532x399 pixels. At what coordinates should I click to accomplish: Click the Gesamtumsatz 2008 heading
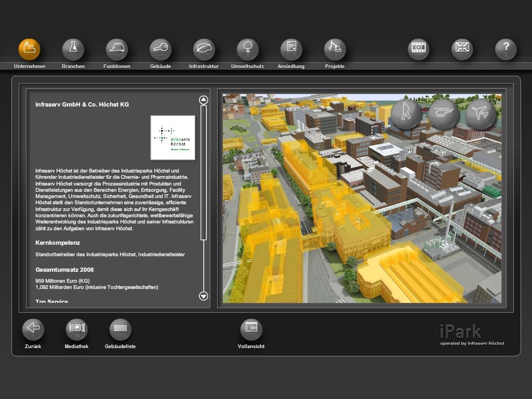point(64,270)
